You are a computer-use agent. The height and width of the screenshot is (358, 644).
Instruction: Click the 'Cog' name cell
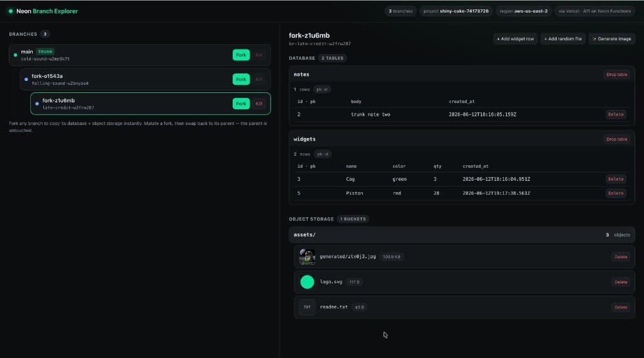350,179
